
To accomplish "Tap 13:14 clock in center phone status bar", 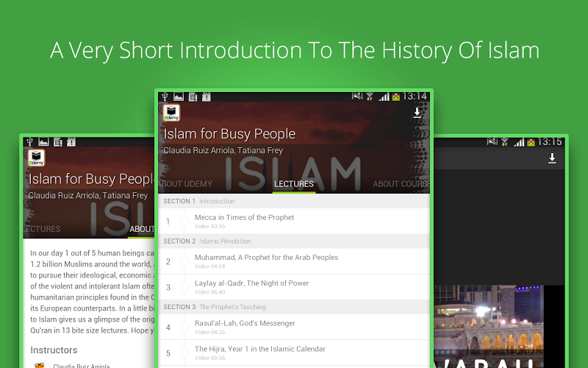I will point(415,96).
